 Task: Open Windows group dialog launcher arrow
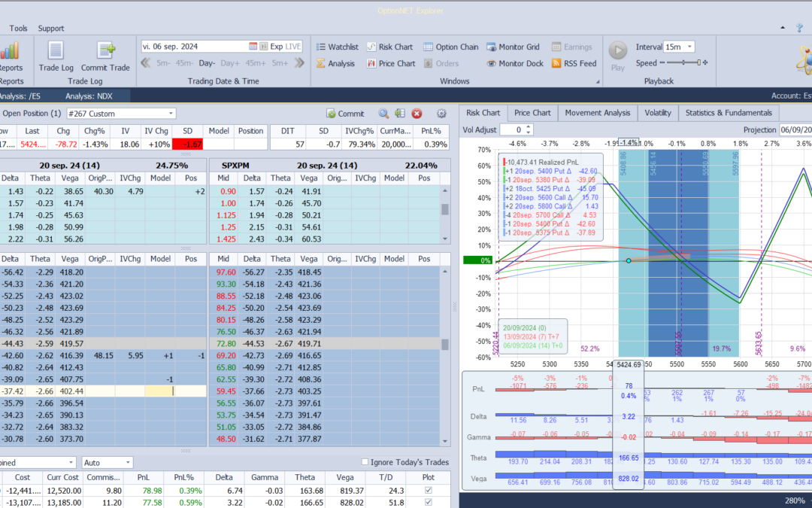pos(598,81)
